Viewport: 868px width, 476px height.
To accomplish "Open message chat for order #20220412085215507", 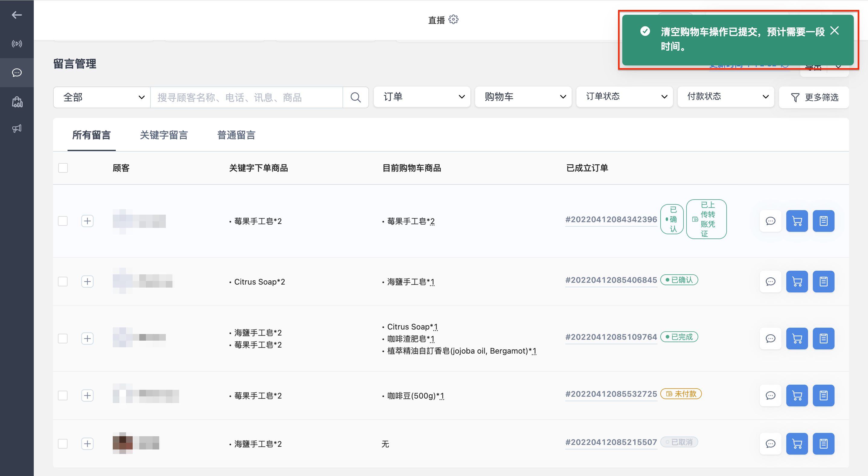I will (770, 444).
